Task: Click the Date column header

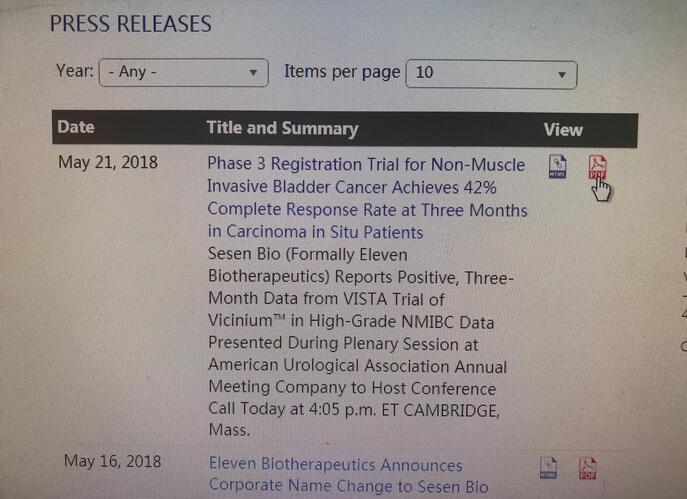Action: (76, 127)
